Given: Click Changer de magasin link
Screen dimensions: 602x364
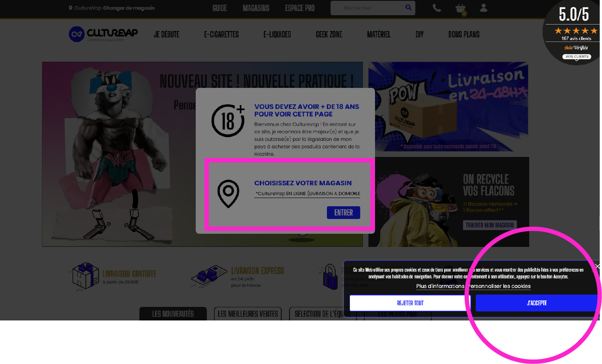Looking at the screenshot, I should click(129, 8).
